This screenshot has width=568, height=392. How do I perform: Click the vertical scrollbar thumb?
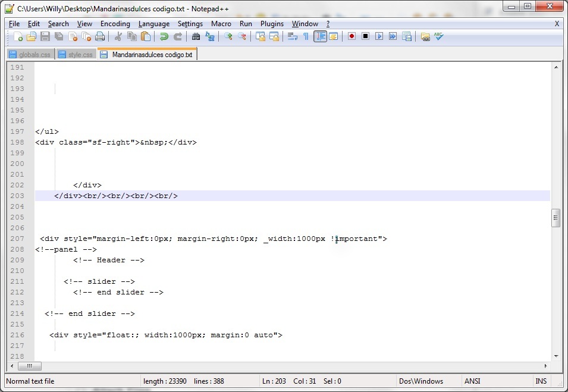point(556,218)
